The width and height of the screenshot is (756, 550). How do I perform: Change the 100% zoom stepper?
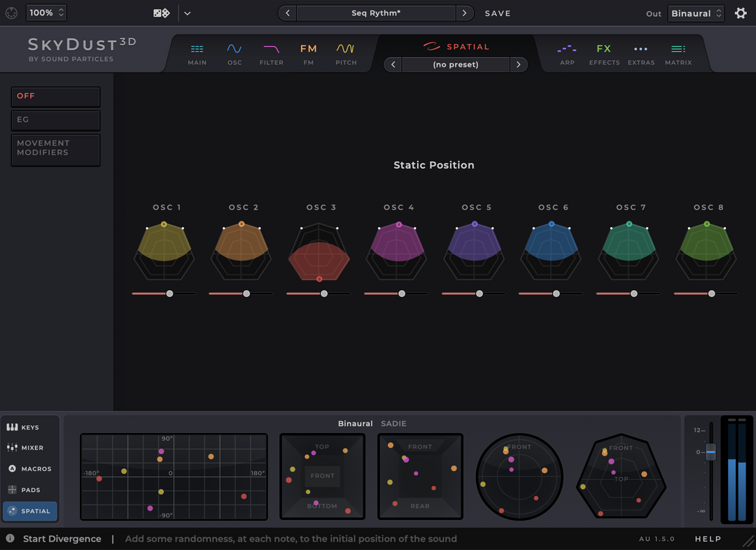[46, 13]
